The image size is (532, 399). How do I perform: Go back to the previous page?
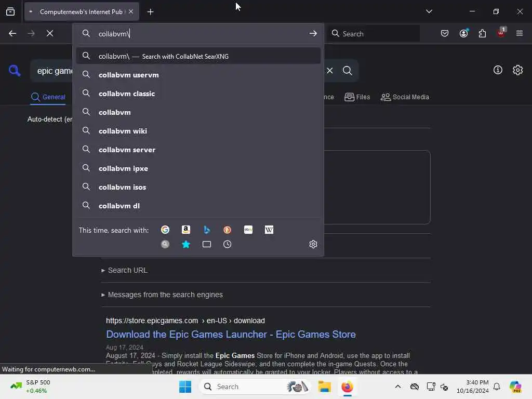(12, 33)
